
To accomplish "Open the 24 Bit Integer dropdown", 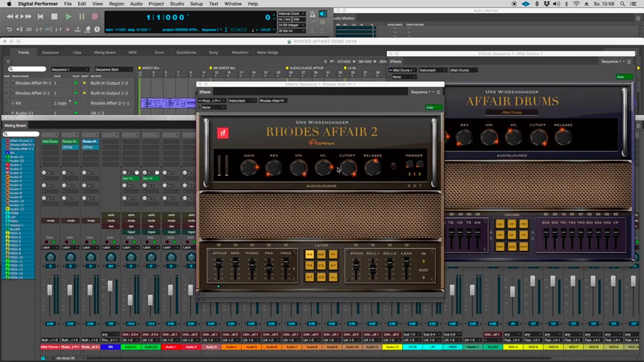I will coord(291,25).
